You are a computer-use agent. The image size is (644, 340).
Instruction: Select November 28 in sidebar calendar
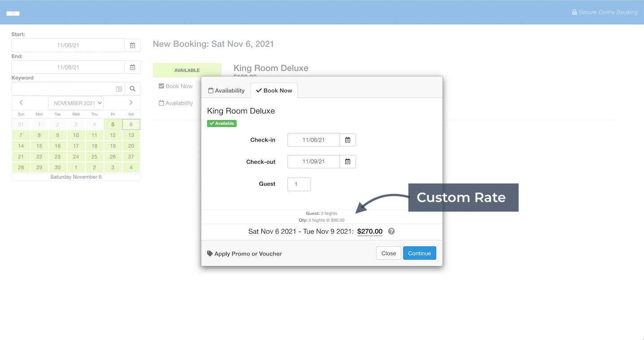[21, 168]
